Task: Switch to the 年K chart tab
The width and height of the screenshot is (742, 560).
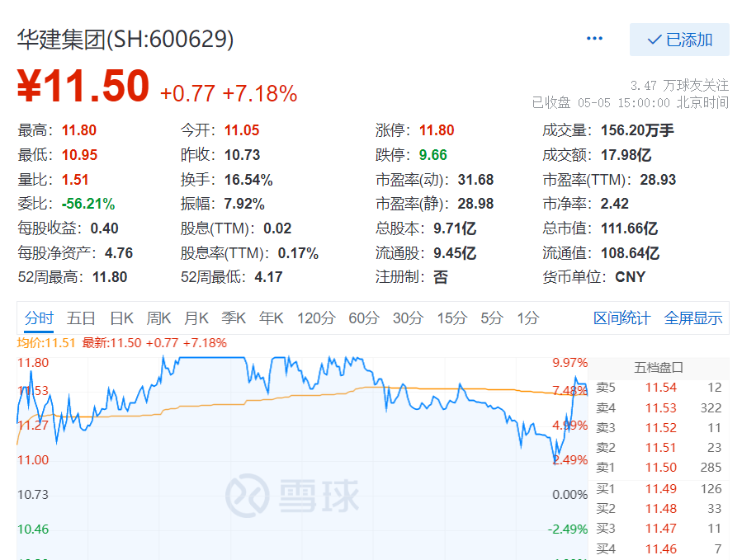Action: (x=272, y=318)
